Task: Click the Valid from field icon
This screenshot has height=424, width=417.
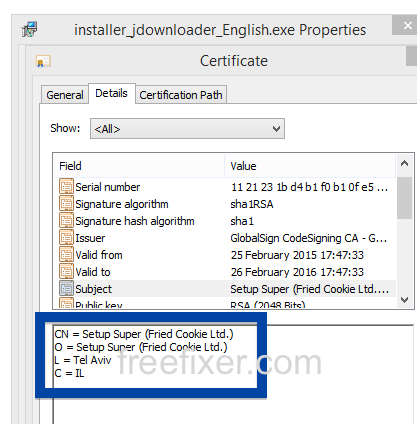Action: point(66,254)
